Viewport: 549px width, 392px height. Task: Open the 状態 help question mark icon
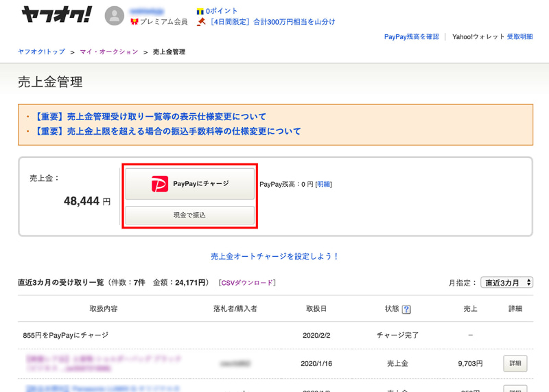(406, 310)
